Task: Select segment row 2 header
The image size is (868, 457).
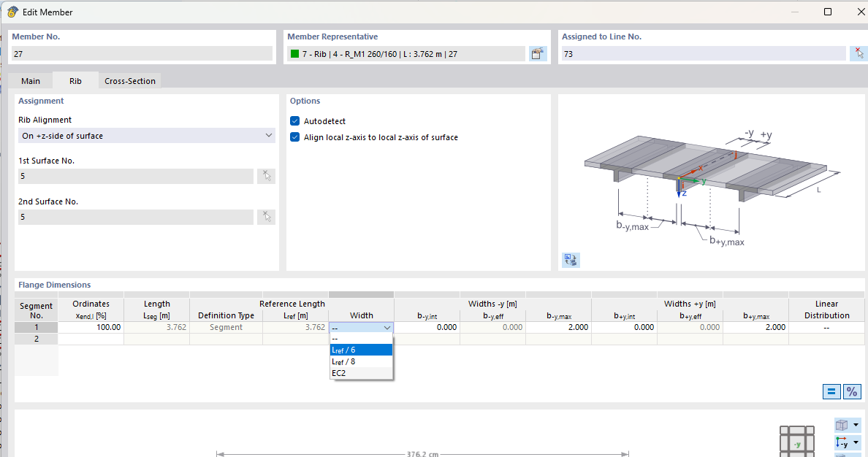Action: (x=36, y=339)
